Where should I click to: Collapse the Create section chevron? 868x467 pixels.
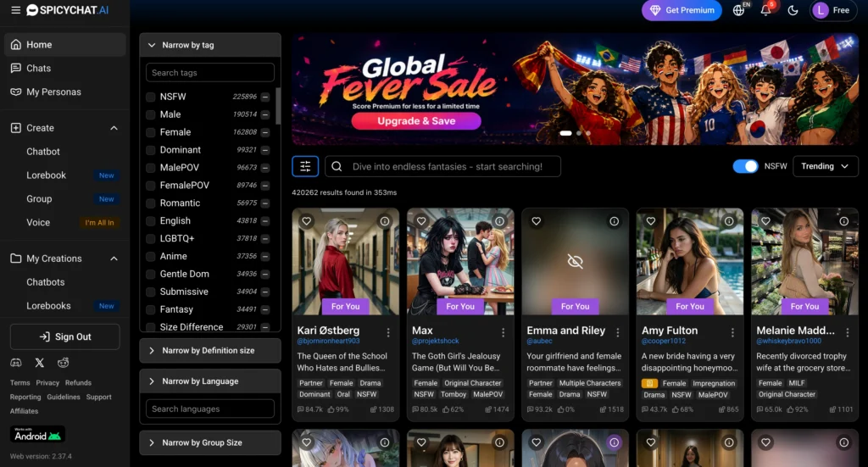114,128
